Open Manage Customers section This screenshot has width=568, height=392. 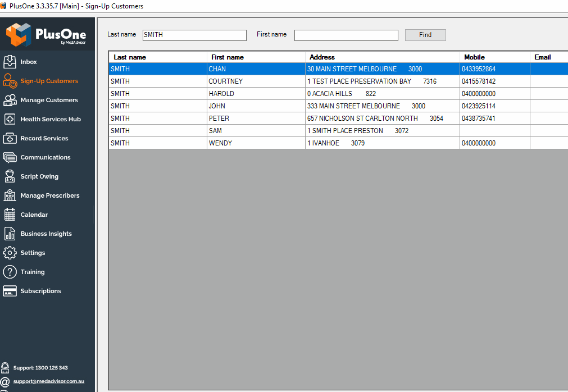[49, 100]
